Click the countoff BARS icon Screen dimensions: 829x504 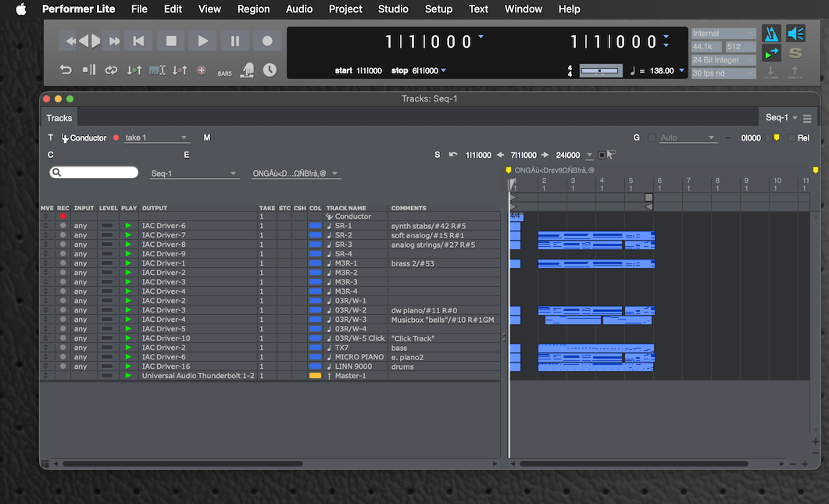[225, 73]
